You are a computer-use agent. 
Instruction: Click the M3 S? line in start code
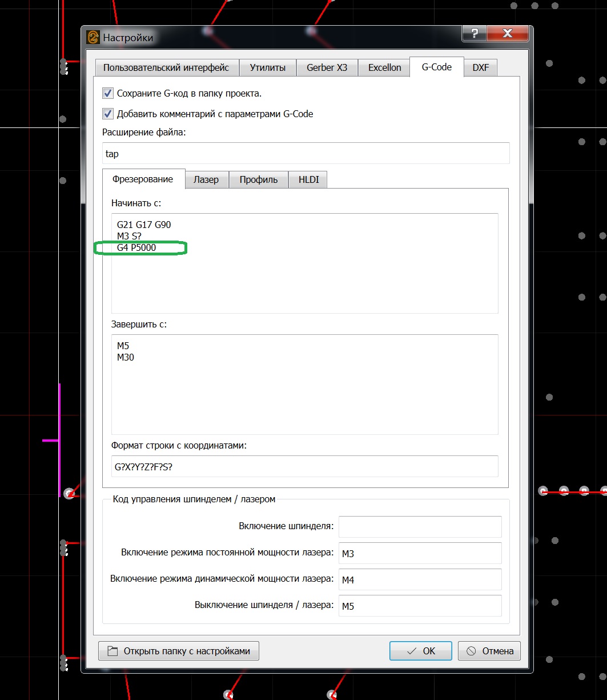(129, 236)
